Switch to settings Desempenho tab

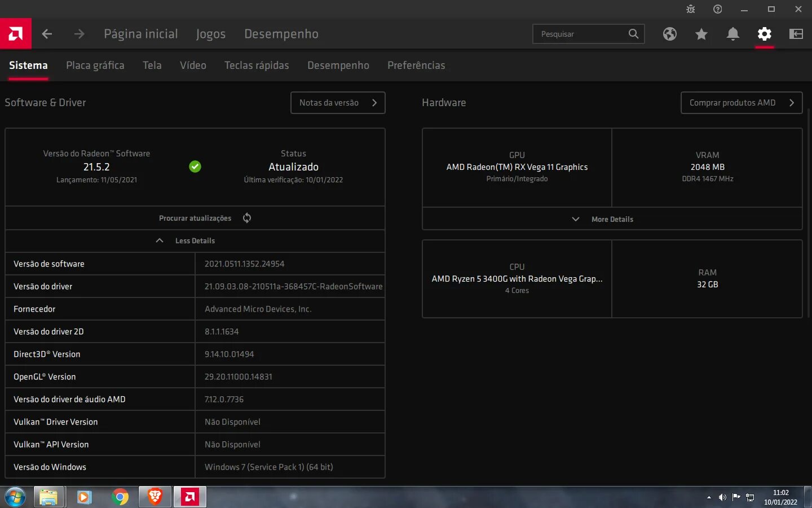pyautogui.click(x=338, y=65)
